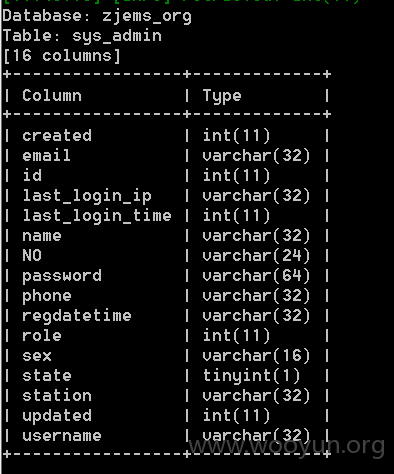This screenshot has width=394, height=474.
Task: Click the 'regdatetime' column name
Action: 77,316
